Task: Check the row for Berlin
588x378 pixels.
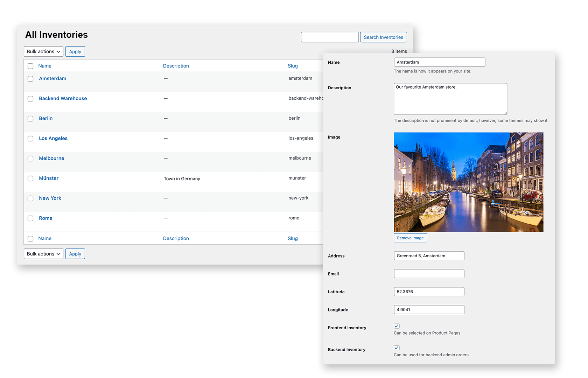Action: (x=30, y=119)
